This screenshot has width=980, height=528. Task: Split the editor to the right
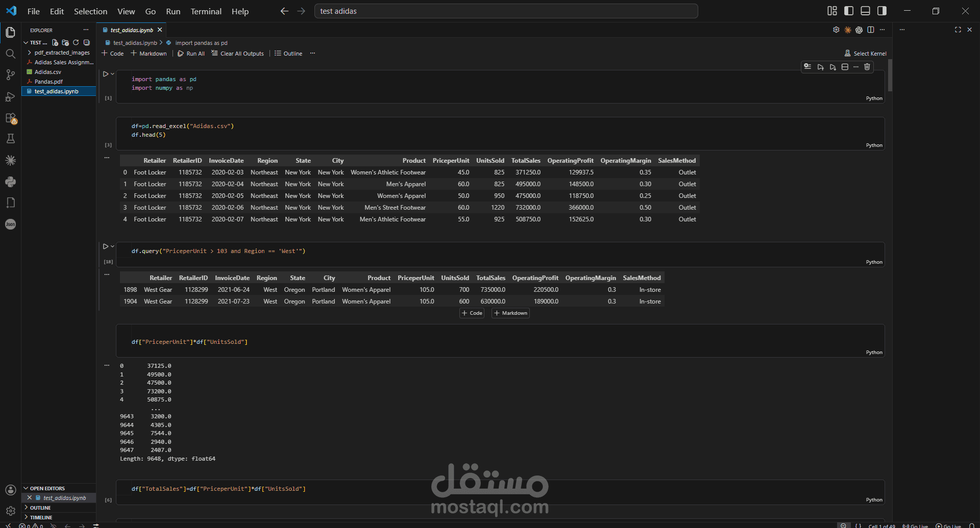point(871,30)
